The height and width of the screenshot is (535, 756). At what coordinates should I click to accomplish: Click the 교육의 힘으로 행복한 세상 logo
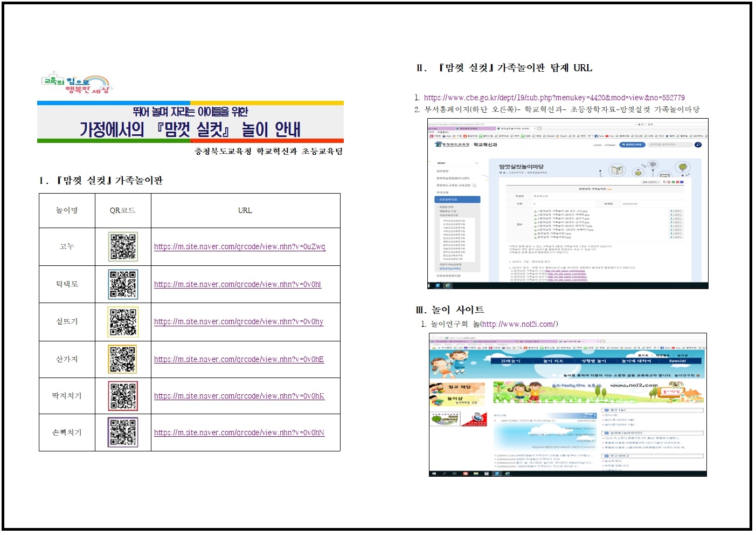coord(78,83)
